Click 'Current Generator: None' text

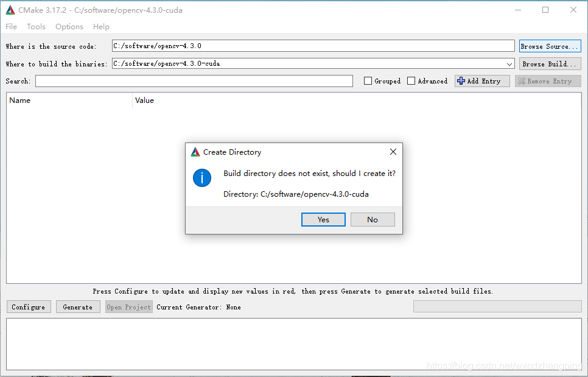click(199, 307)
